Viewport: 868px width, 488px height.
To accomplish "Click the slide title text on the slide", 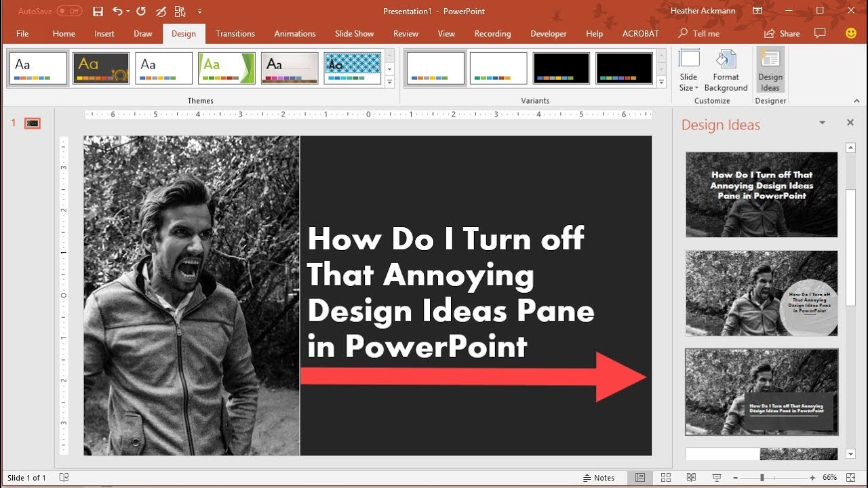I will pyautogui.click(x=451, y=293).
